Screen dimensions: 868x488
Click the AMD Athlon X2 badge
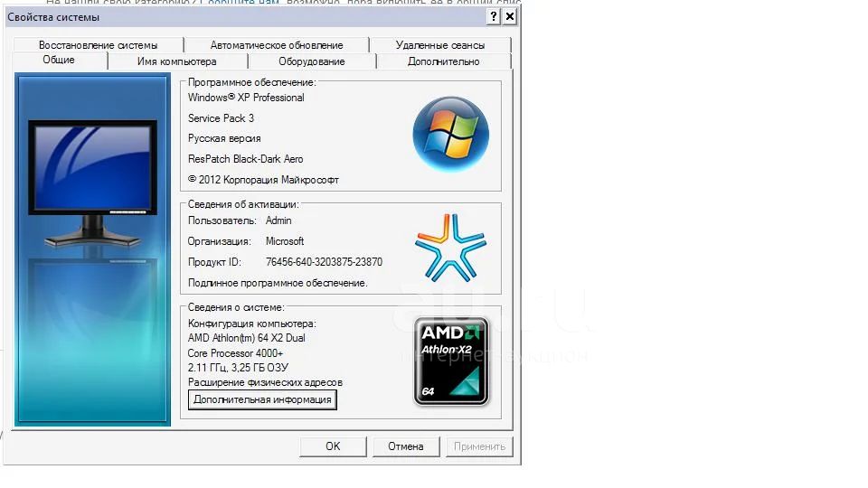tap(451, 361)
